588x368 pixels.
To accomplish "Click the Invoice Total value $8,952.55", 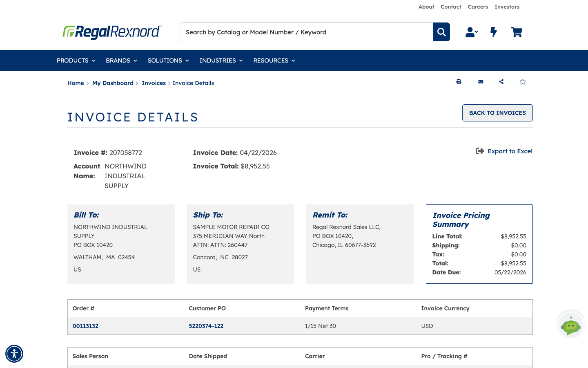I will (x=255, y=166).
